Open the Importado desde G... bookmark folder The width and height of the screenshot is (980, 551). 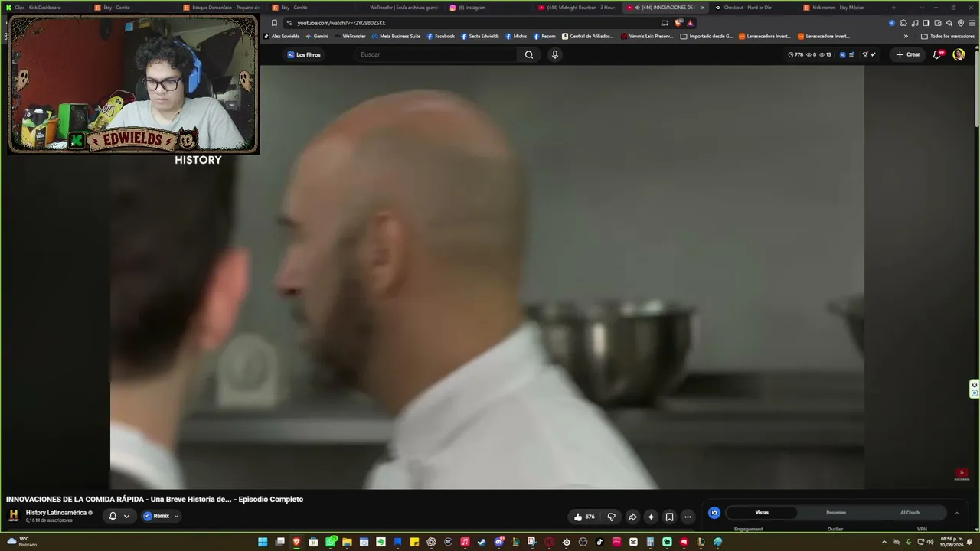(x=706, y=36)
